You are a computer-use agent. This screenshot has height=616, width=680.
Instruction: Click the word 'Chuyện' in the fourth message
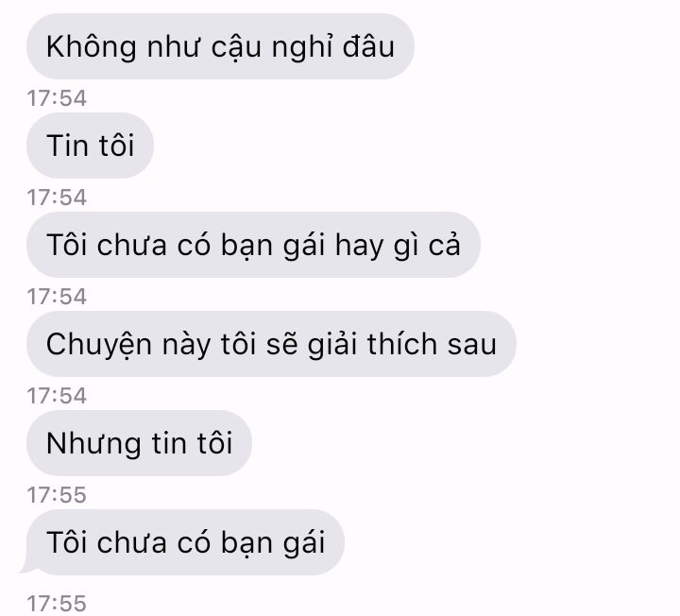tap(99, 346)
